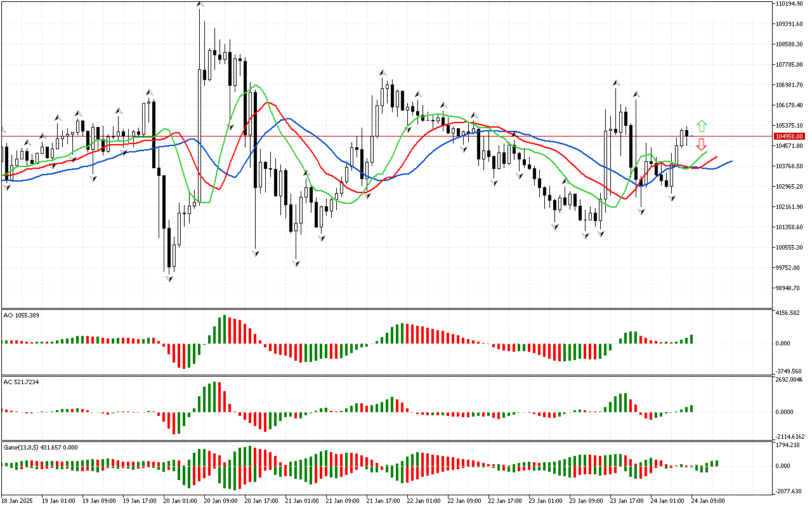Click the 20 Jan 09:00 time label

(x=220, y=501)
